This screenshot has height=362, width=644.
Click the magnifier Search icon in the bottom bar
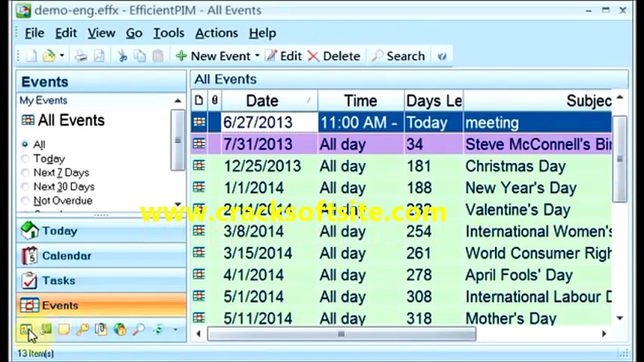tap(138, 330)
